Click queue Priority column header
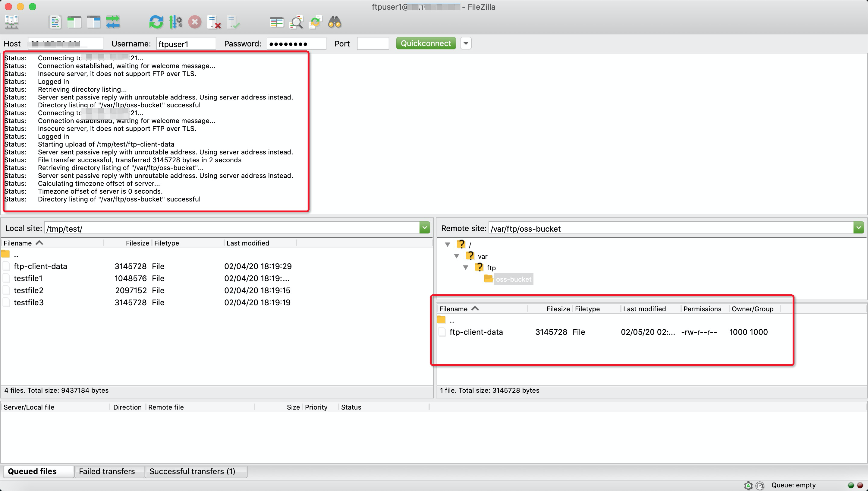 click(x=320, y=407)
